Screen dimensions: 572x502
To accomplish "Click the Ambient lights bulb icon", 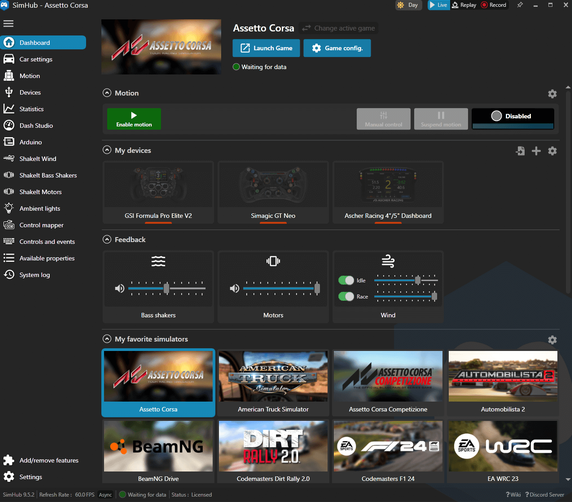I will (x=9, y=208).
